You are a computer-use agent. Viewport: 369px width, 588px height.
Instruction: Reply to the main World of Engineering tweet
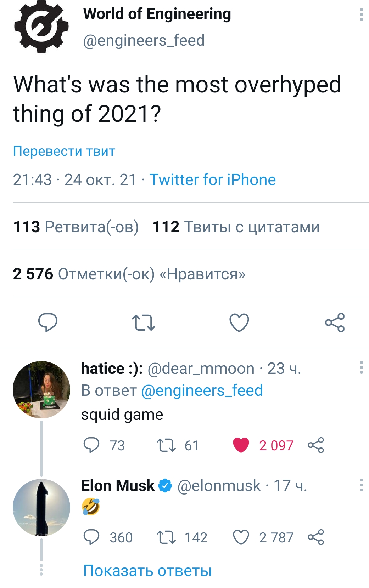click(48, 322)
